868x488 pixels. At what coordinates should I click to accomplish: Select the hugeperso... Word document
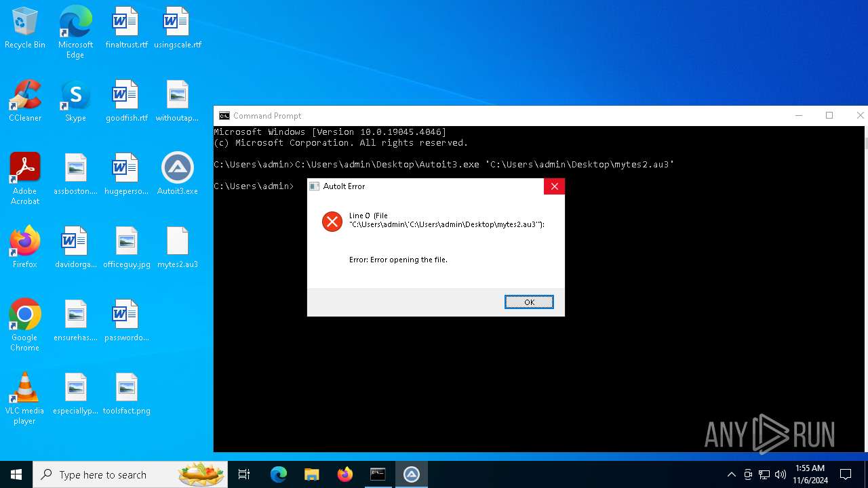click(x=126, y=174)
